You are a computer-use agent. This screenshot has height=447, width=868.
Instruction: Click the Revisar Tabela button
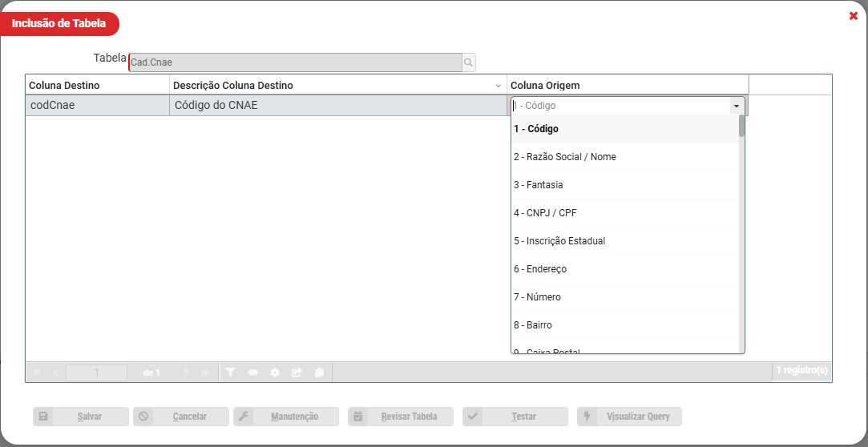[400, 417]
